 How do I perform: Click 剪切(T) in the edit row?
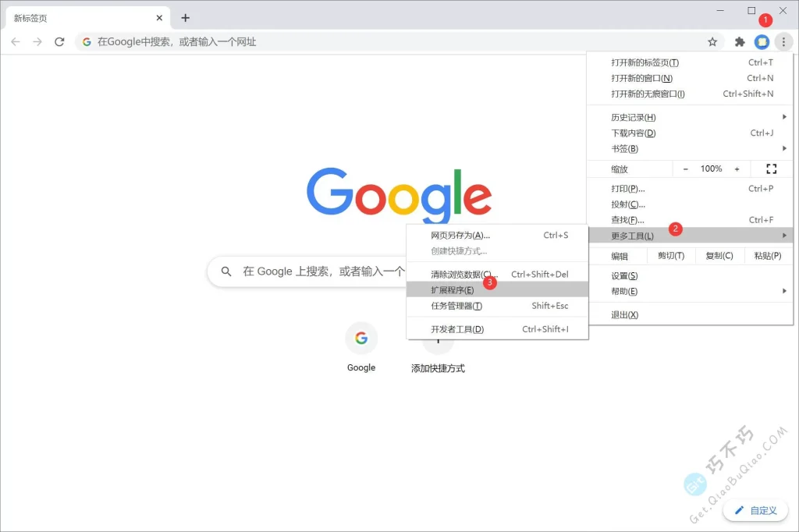(670, 256)
